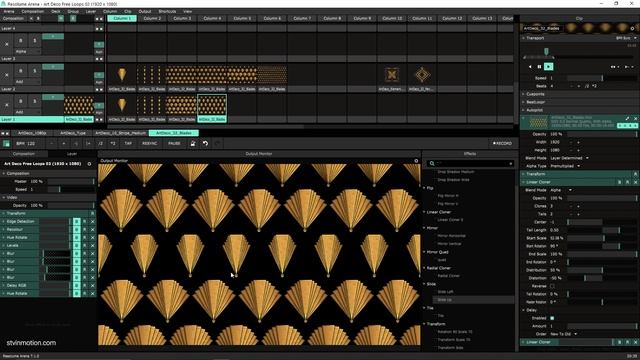Pause the clip in Transport
This screenshot has height=360, width=640.
[539, 67]
